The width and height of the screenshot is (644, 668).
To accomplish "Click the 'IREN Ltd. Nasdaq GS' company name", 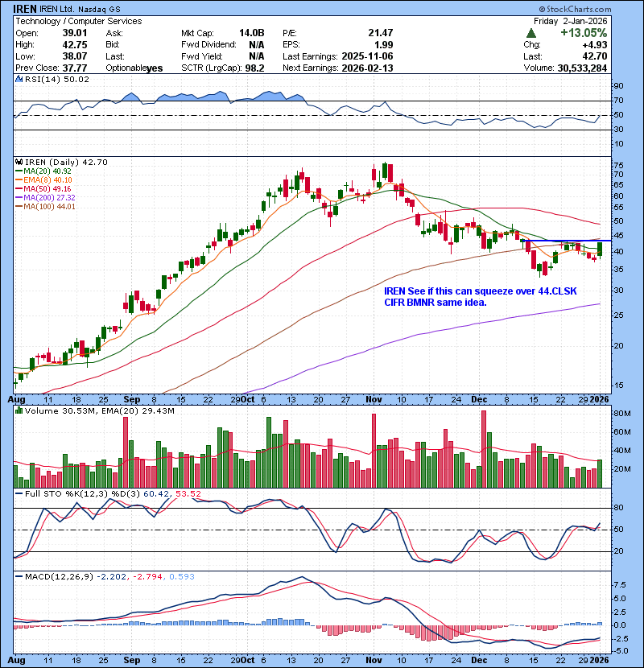I will pos(80,9).
